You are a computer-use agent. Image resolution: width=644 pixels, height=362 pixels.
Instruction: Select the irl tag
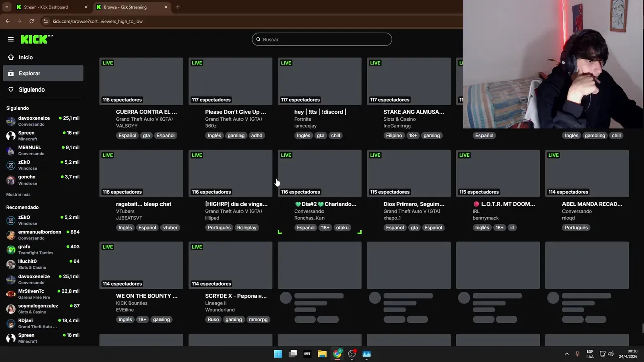[512, 227]
